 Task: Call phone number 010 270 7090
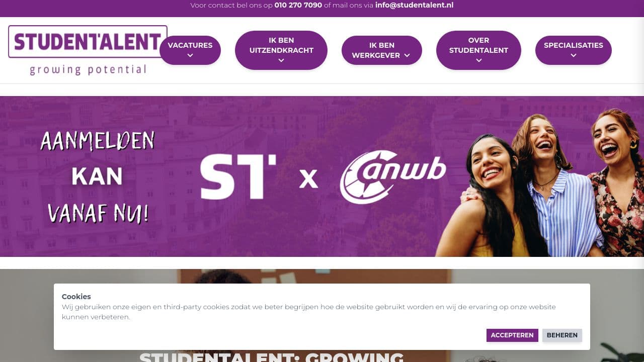click(x=298, y=5)
